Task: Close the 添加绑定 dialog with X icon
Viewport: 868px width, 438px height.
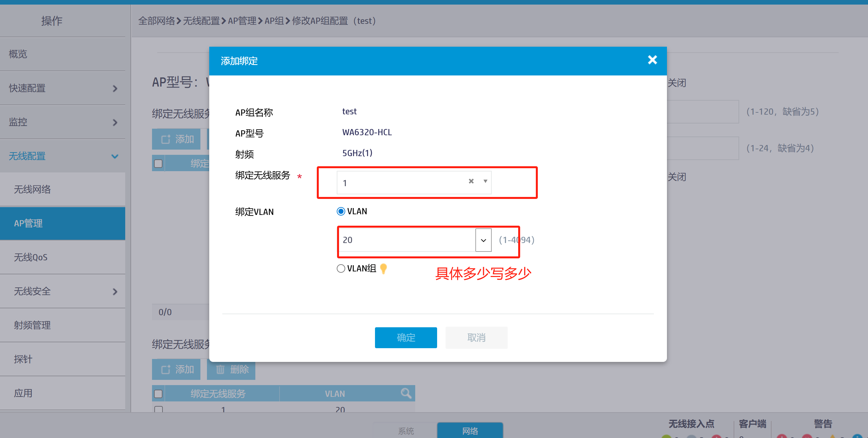Action: click(652, 60)
